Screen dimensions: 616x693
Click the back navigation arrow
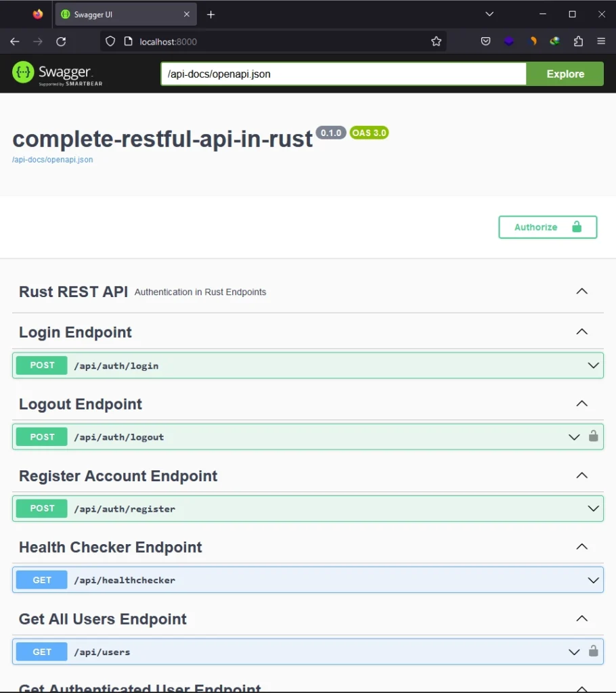pos(14,41)
